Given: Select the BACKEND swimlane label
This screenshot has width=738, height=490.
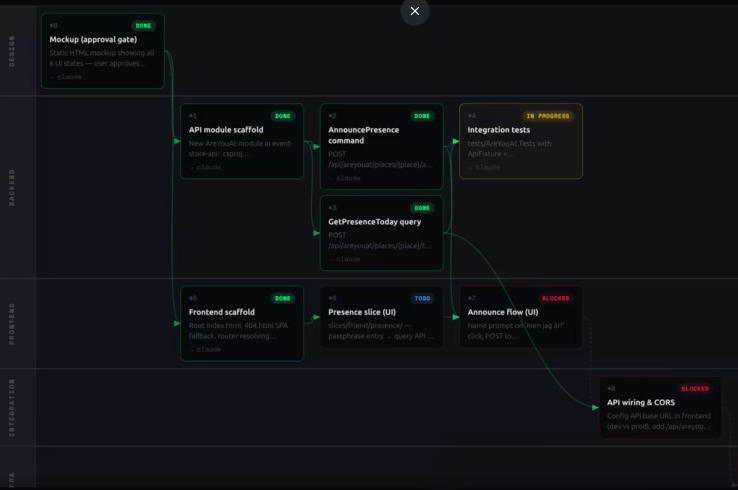Looking at the screenshot, I should coord(12,187).
